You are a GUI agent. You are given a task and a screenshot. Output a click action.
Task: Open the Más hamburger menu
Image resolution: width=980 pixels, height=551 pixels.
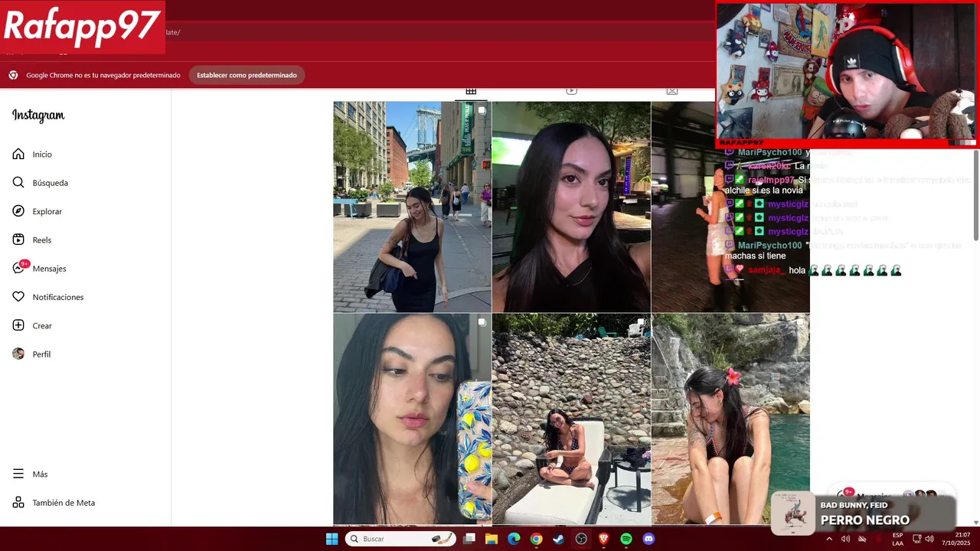[x=30, y=474]
